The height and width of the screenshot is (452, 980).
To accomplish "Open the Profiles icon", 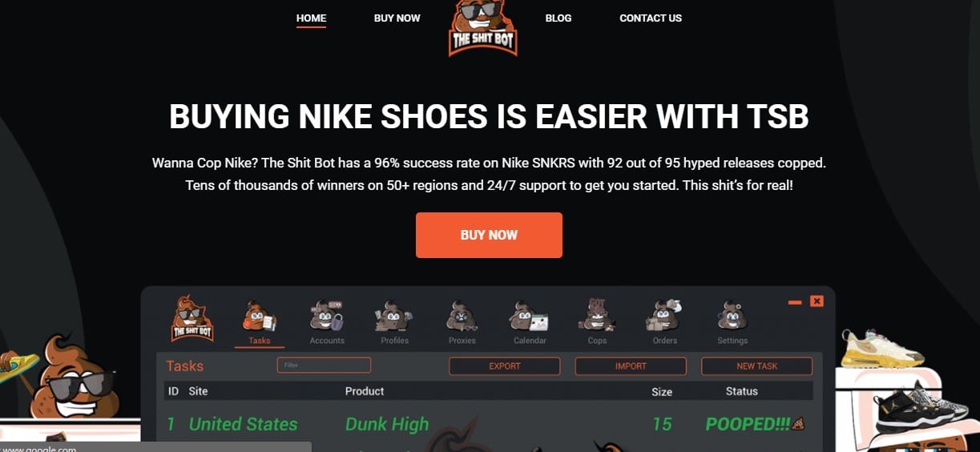I will (x=394, y=317).
